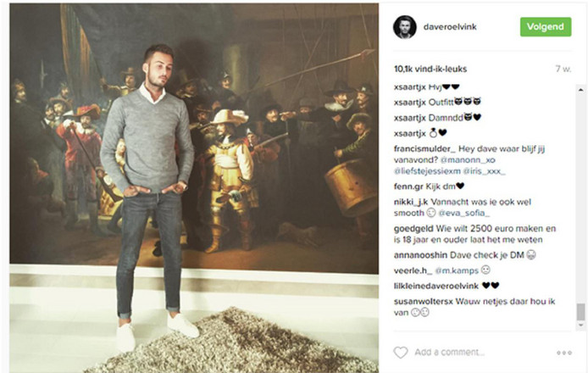The image size is (588, 373).
Task: Open the 10,1k vind-ik-leuks likes list
Action: pyautogui.click(x=430, y=69)
